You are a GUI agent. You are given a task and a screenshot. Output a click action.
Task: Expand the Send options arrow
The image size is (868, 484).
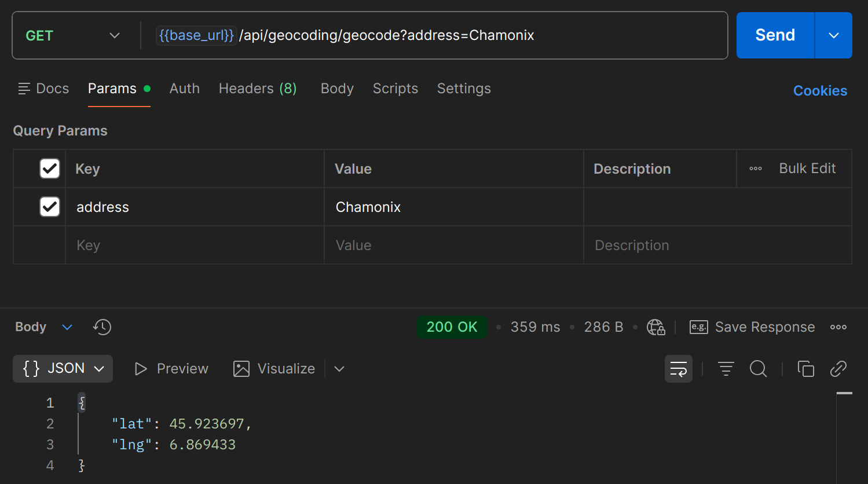[x=833, y=35]
